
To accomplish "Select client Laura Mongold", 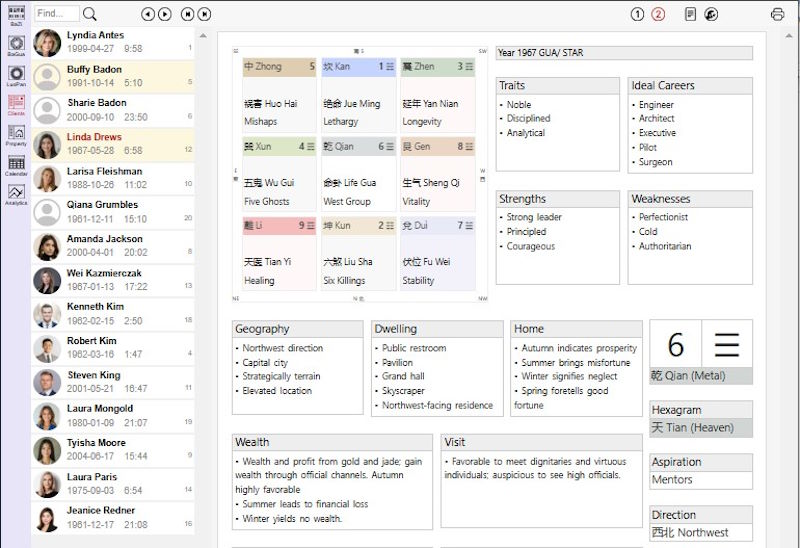I will pyautogui.click(x=113, y=416).
